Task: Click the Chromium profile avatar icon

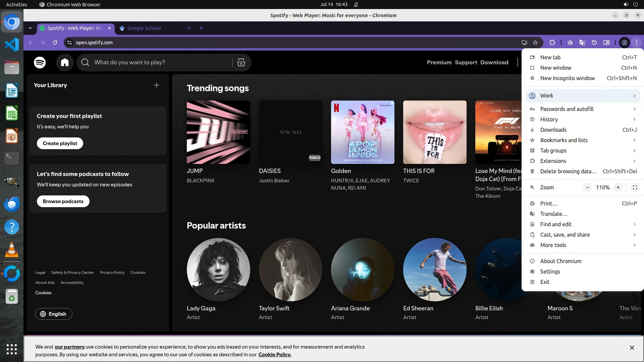Action: [x=624, y=43]
